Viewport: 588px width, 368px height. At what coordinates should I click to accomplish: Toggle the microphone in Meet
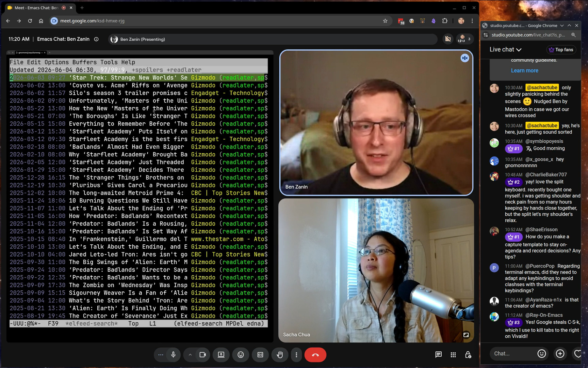tap(173, 355)
